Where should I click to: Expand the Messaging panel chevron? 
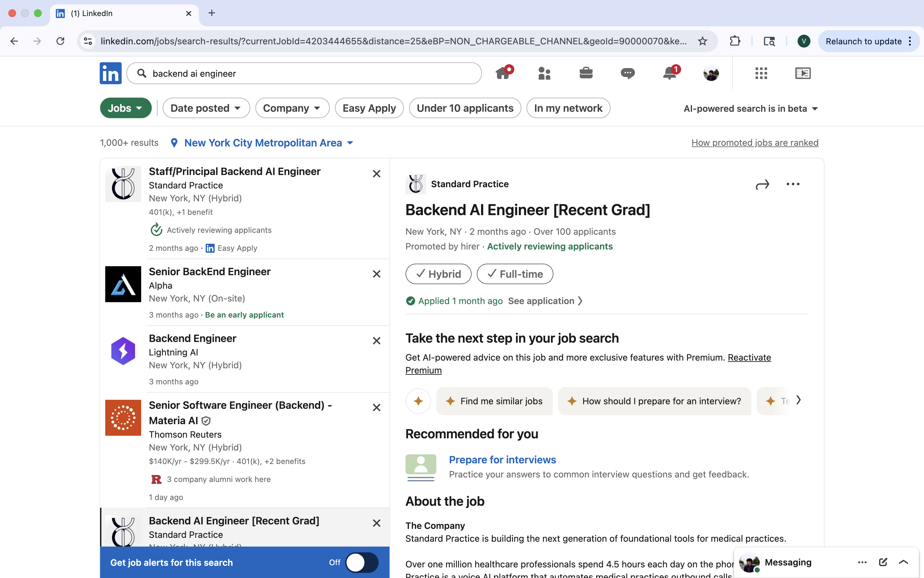pos(903,562)
